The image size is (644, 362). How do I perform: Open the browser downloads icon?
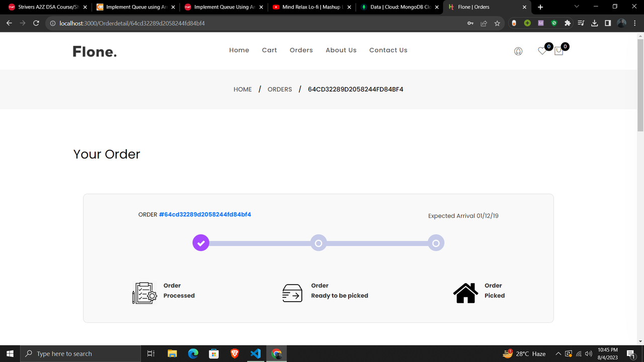pos(594,23)
